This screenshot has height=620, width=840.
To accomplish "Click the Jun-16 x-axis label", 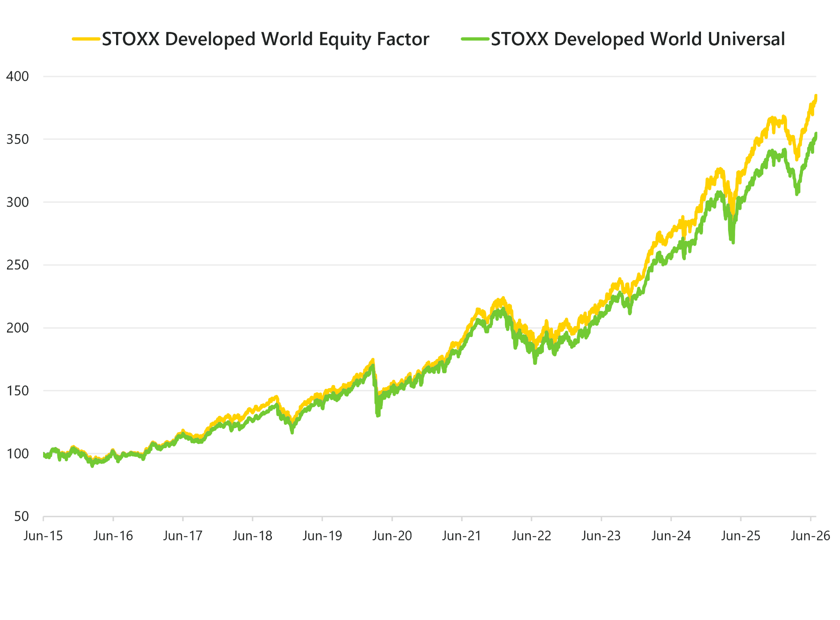I will pyautogui.click(x=113, y=536).
